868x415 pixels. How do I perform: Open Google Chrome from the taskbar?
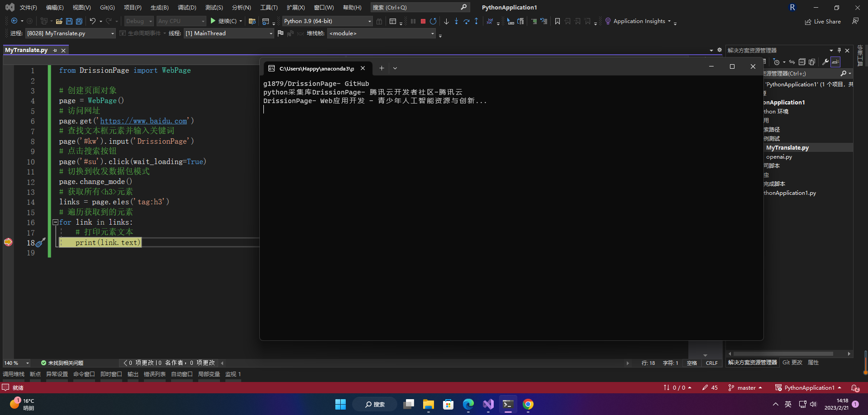[528, 404]
